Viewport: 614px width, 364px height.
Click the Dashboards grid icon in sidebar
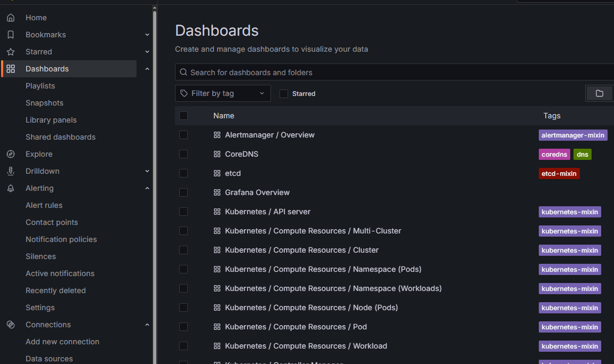pyautogui.click(x=11, y=69)
